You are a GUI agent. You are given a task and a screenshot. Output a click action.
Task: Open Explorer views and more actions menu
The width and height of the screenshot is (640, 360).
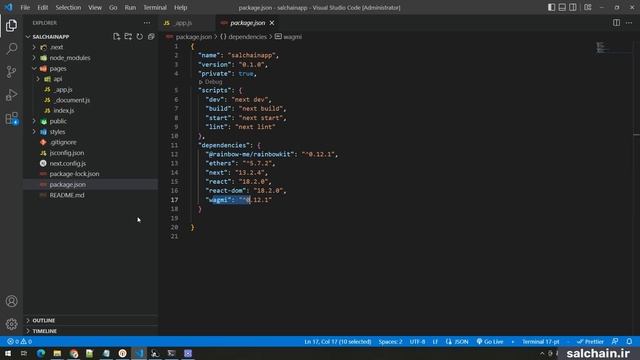click(147, 23)
